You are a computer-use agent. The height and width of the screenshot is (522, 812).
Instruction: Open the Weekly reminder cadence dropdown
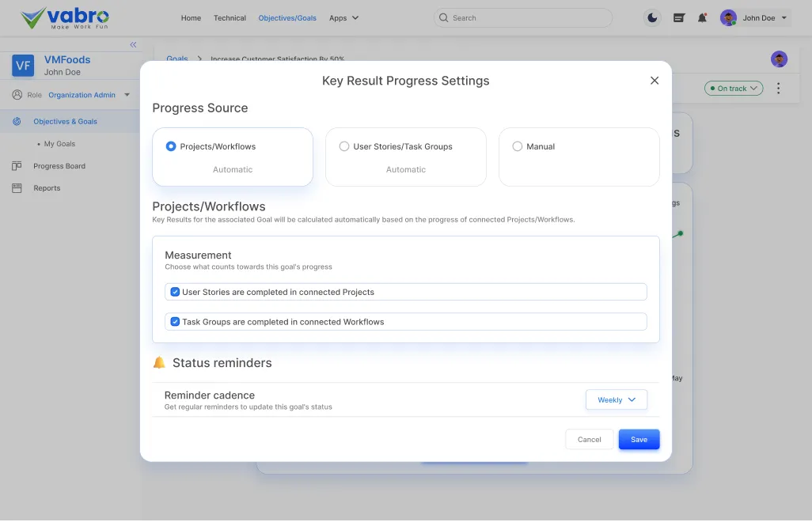pos(616,400)
